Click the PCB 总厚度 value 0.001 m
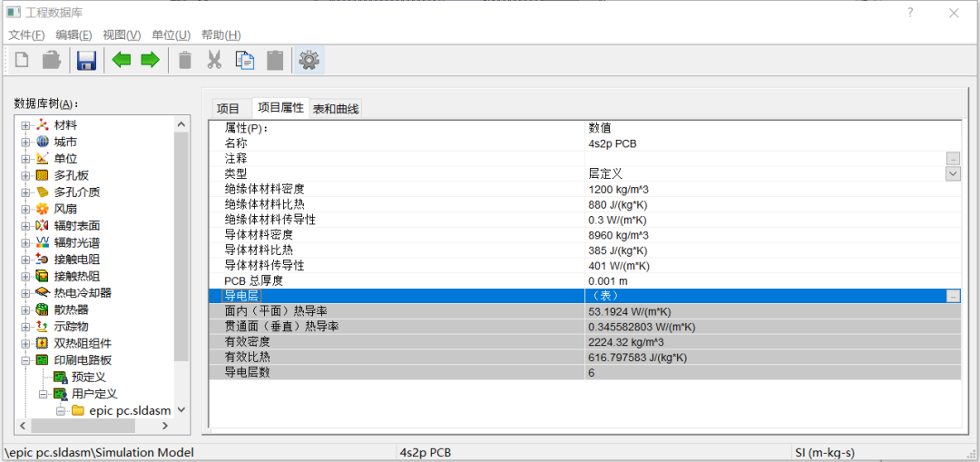980x462 pixels. coord(608,281)
